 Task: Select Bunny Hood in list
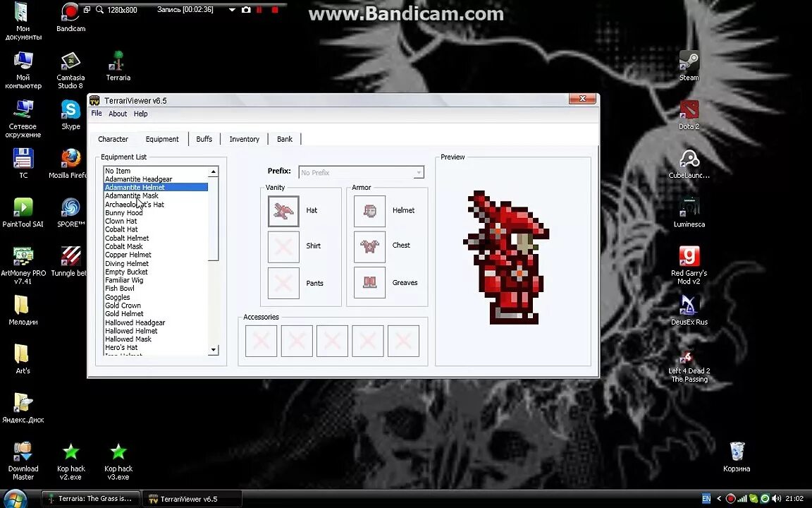[156, 212]
